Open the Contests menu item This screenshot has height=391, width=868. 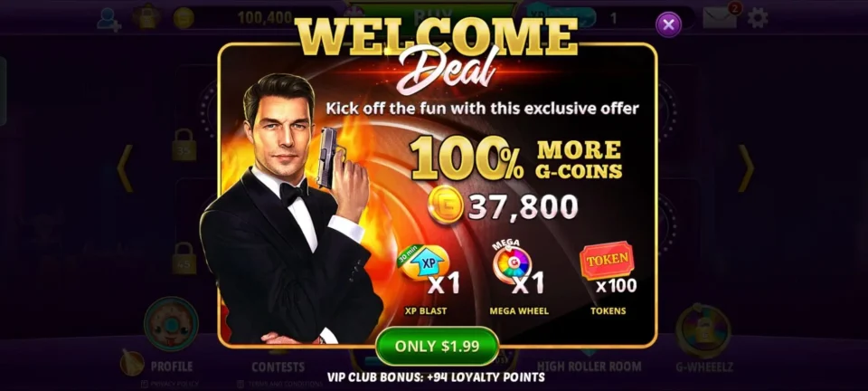278,367
